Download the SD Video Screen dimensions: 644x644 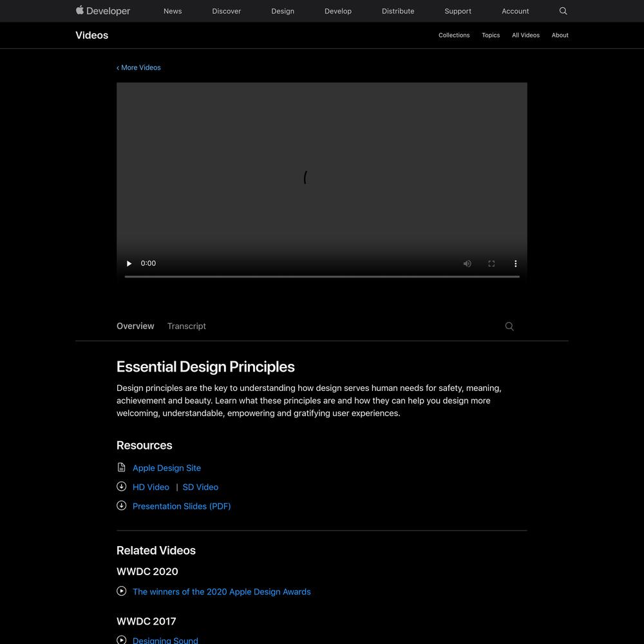pos(200,487)
